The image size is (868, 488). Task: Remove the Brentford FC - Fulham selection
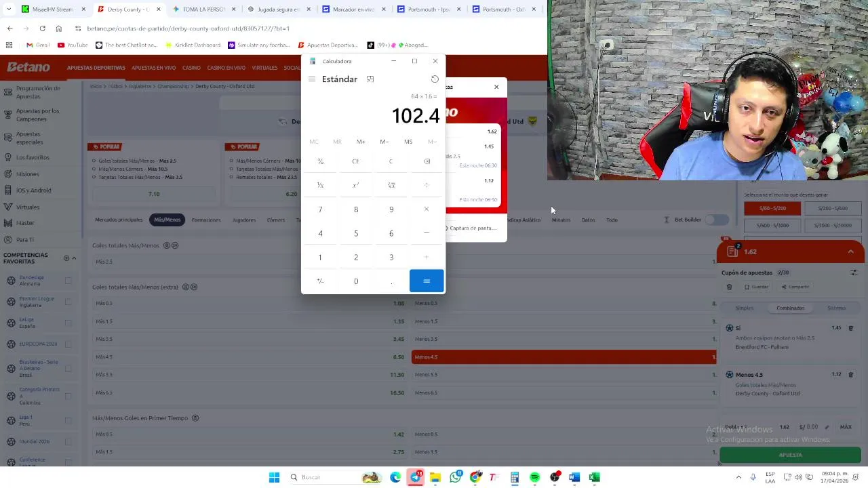tap(850, 328)
